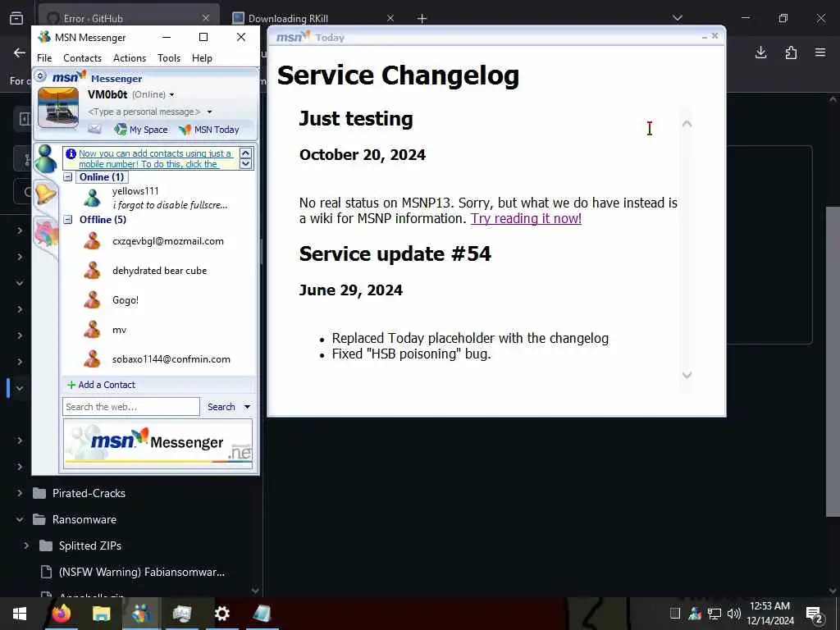Image resolution: width=840 pixels, height=630 pixels.
Task: Open the Tools menu
Action: click(169, 58)
